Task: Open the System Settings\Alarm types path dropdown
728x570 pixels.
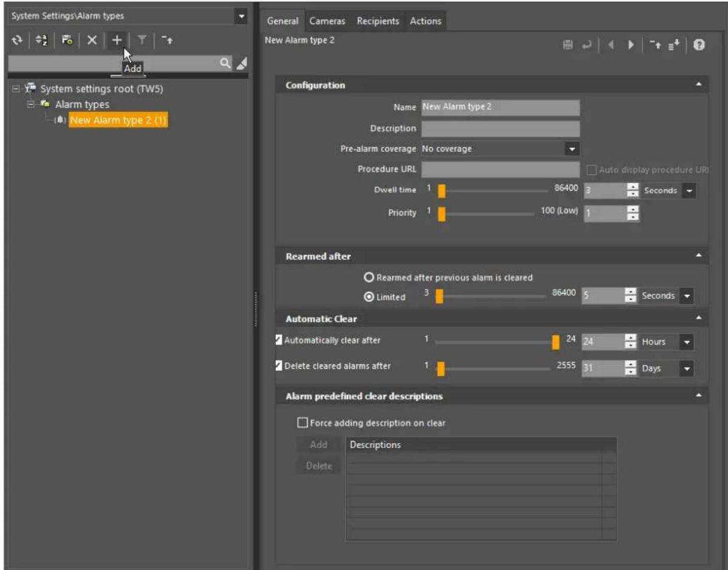Action: [241, 16]
